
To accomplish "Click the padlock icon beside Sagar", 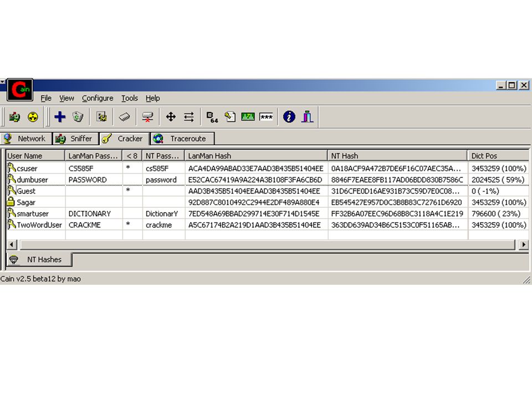I will [x=11, y=202].
